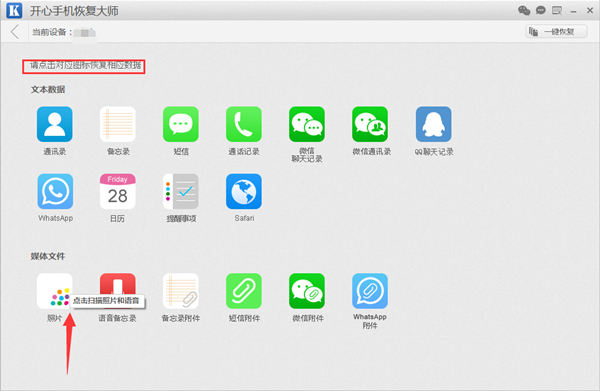Select the 备忘录 notes icon
The image size is (600, 391).
pyautogui.click(x=118, y=124)
